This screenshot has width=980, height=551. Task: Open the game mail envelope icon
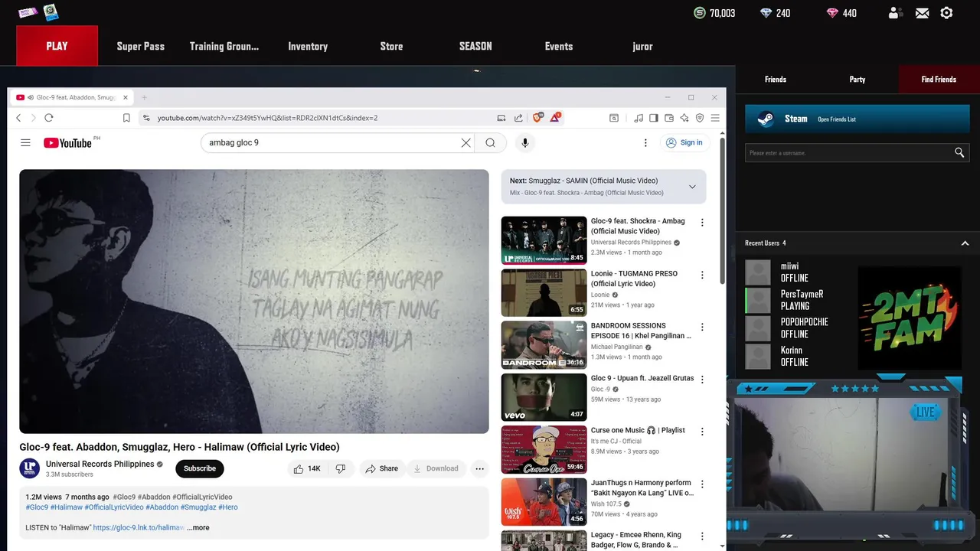click(922, 13)
